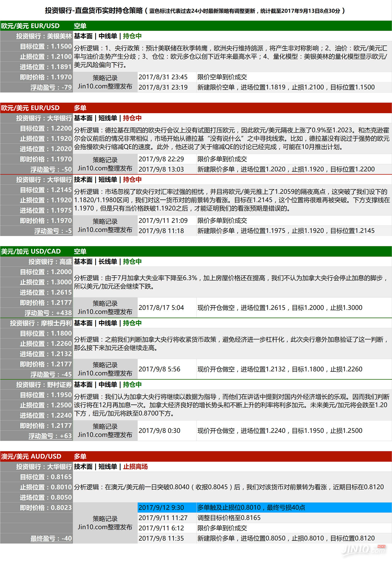The height and width of the screenshot is (564, 392).
Task: Click the analysis paragraph about 澳元/美元前一日突破0.8040
Action: (x=229, y=487)
